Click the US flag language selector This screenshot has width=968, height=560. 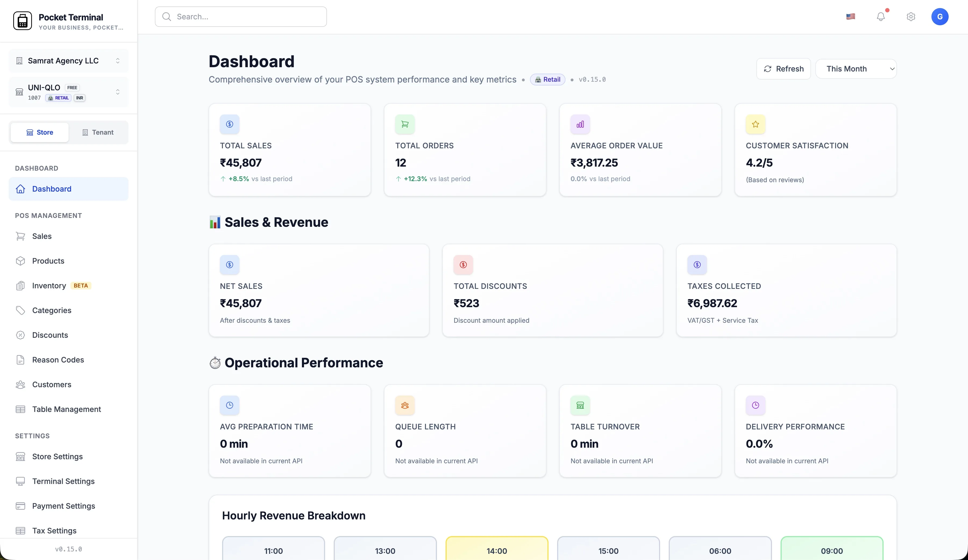(x=850, y=16)
